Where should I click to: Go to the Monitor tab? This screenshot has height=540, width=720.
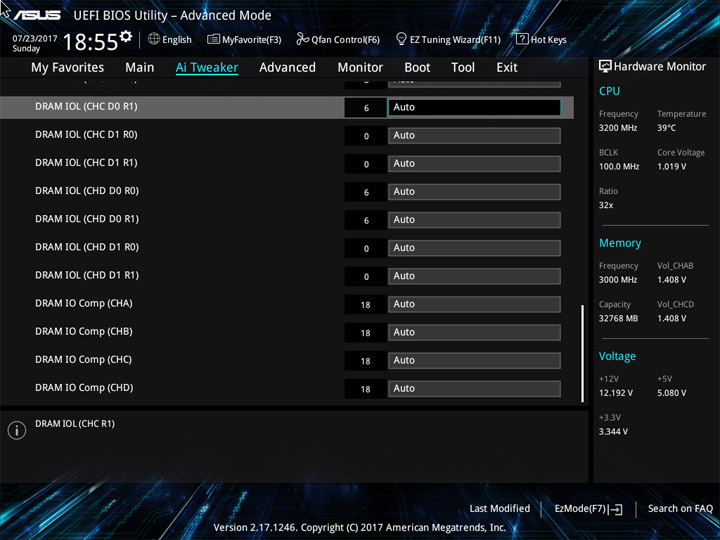pyautogui.click(x=360, y=68)
